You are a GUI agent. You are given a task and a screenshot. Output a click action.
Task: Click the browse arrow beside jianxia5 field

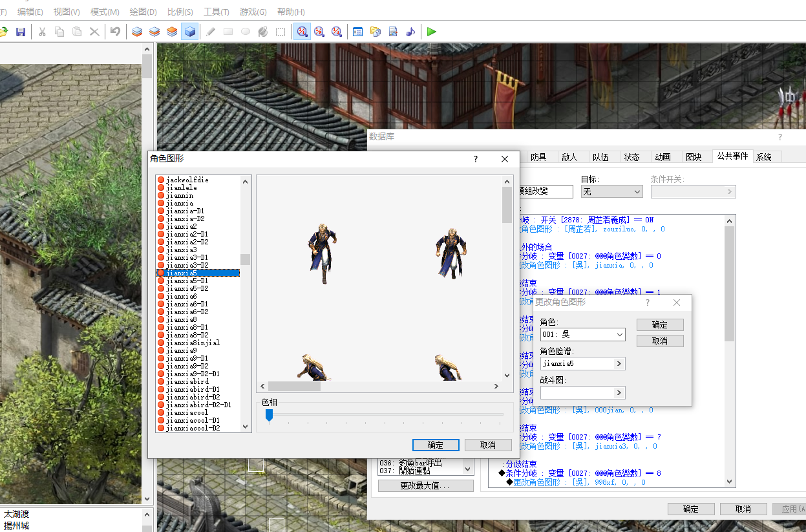tap(619, 364)
